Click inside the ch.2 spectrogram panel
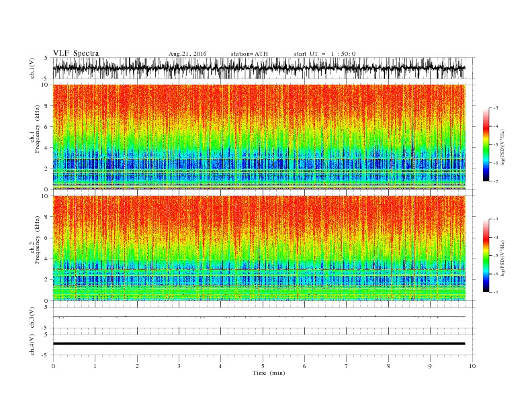Viewport: 532px width, 411px height. pyautogui.click(x=259, y=248)
